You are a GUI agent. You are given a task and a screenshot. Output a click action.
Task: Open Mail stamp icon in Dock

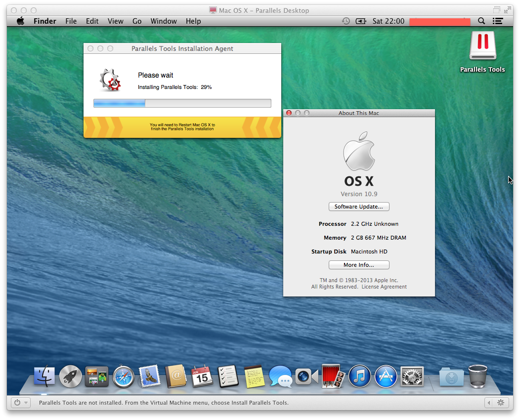click(x=150, y=376)
